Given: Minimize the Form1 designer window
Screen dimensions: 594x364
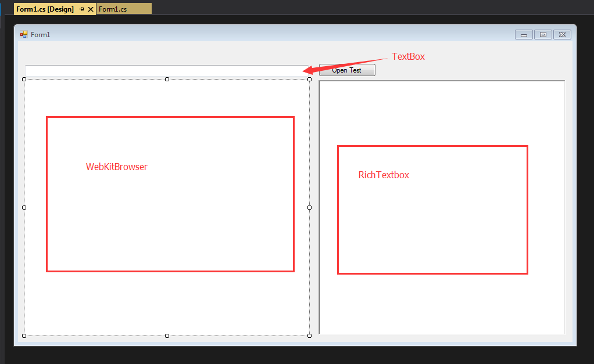Looking at the screenshot, I should tap(524, 35).
